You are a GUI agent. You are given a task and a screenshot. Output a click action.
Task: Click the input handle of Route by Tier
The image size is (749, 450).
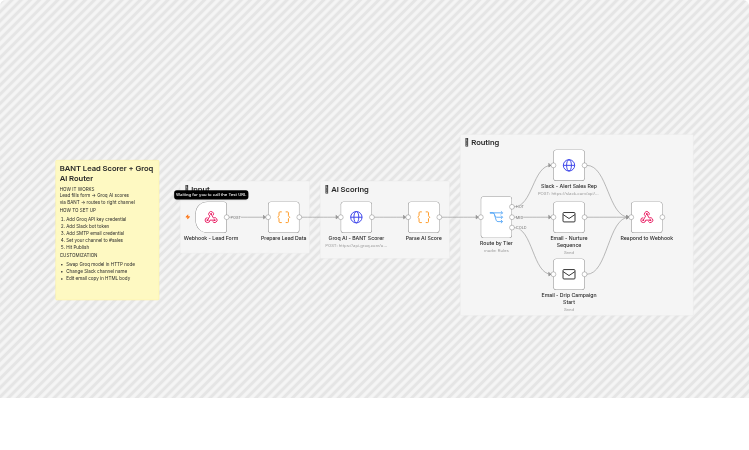coord(481,217)
